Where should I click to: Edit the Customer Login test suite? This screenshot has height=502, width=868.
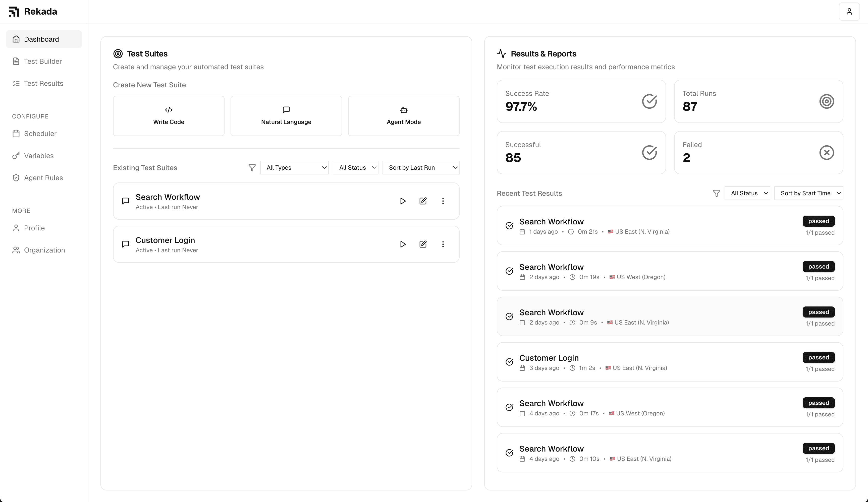point(423,244)
